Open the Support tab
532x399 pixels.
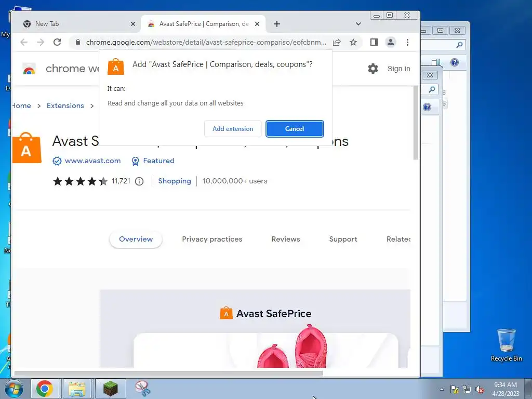pos(343,239)
